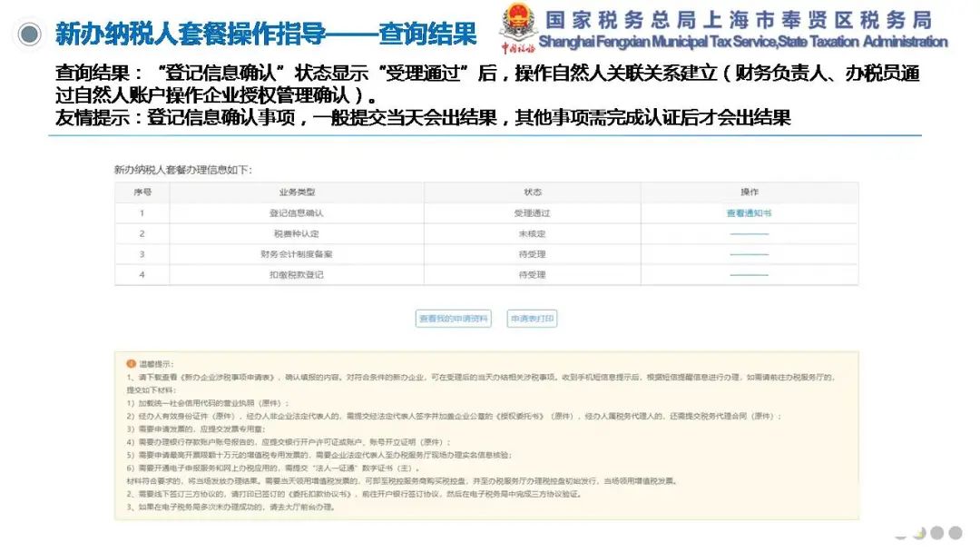Click the 序号 column header
Viewport: 980px width, 552px height.
click(x=142, y=192)
